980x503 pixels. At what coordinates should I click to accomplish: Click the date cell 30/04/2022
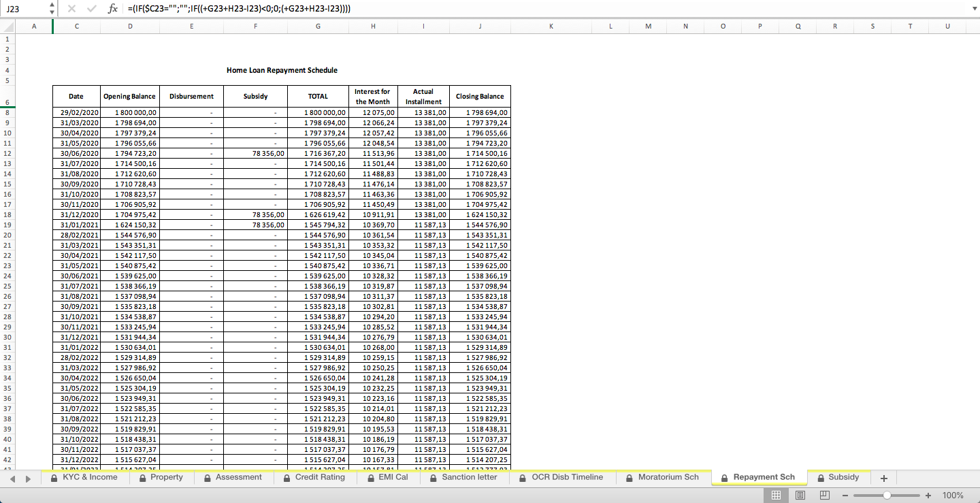76,378
